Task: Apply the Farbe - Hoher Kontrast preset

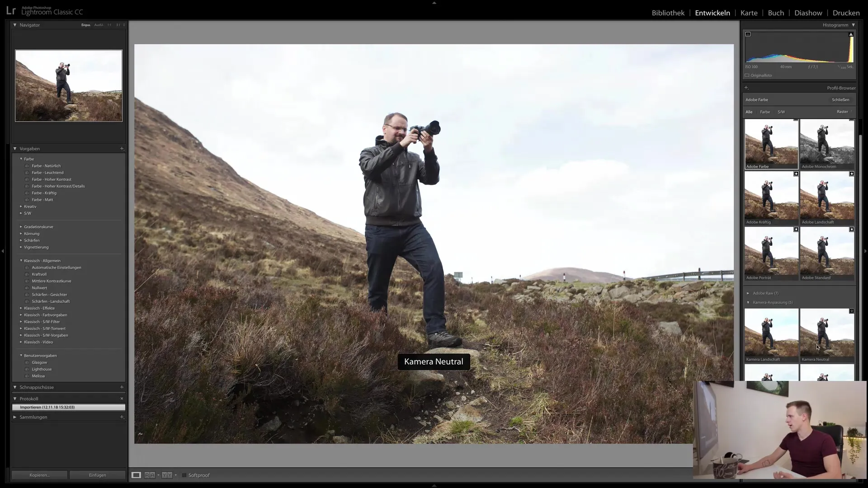Action: (52, 179)
